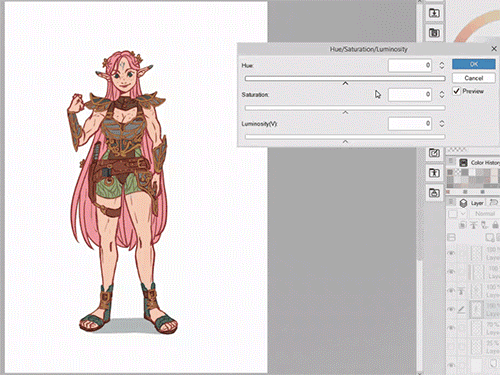Click Cancel in the Hue/Saturation/Luminosity dialog

[x=474, y=78]
